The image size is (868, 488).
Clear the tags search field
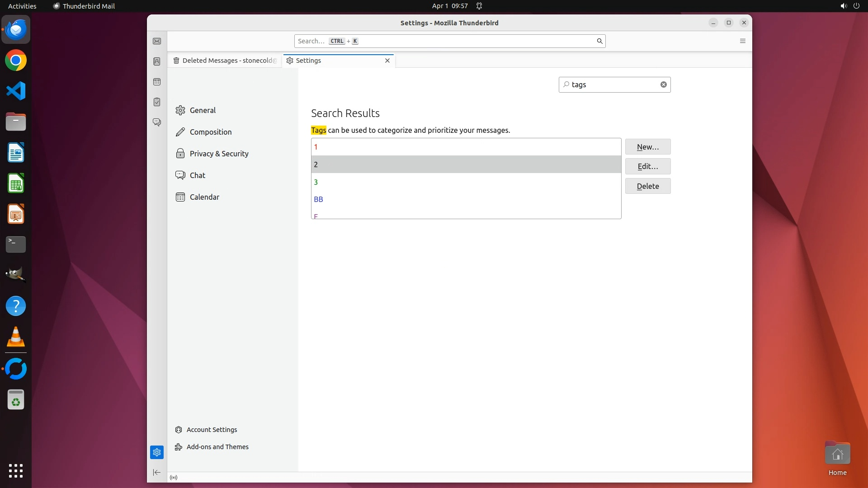(663, 84)
